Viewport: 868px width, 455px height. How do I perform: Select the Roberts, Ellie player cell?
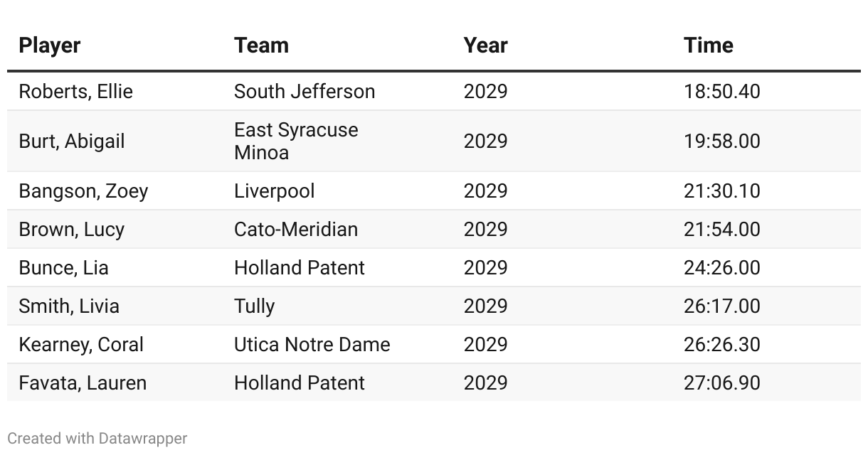click(75, 92)
